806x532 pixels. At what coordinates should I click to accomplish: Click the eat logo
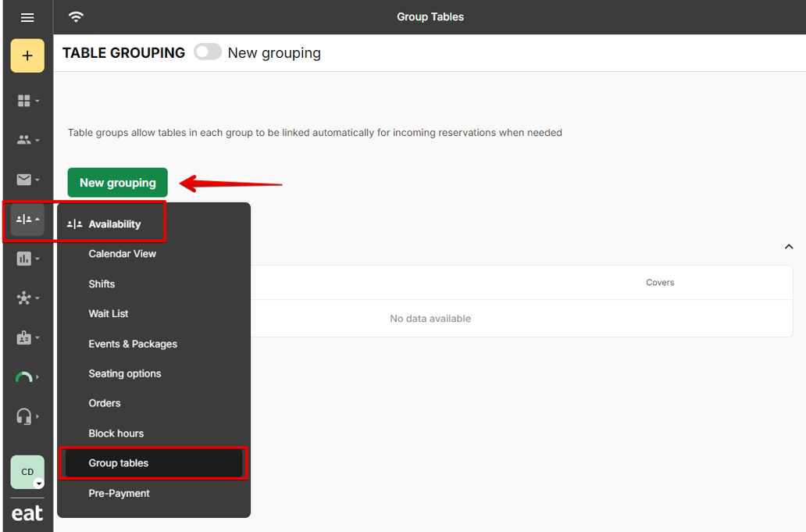click(x=27, y=513)
